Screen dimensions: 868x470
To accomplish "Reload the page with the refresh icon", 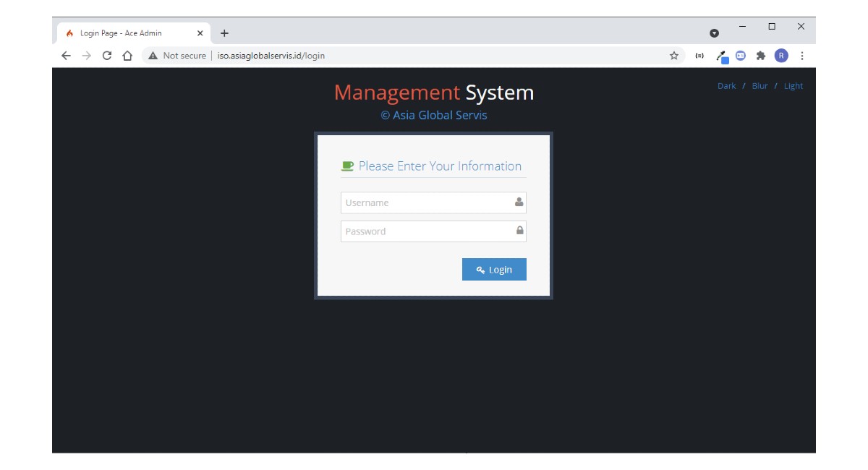I will click(107, 56).
